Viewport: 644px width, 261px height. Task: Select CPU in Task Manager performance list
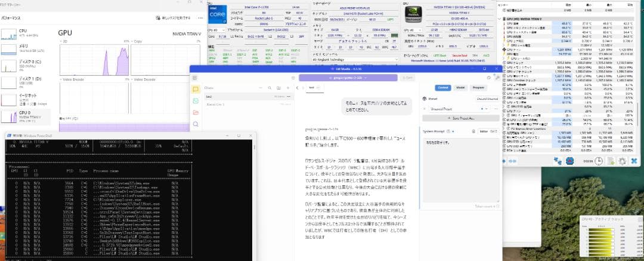tap(26, 33)
